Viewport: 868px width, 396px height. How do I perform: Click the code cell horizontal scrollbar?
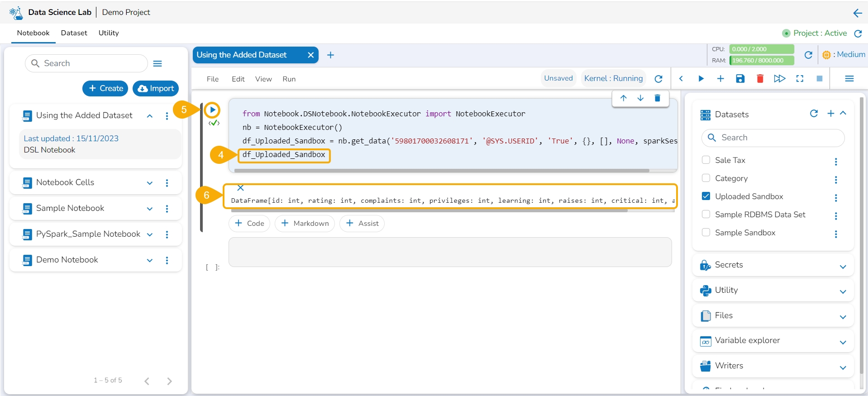point(441,171)
